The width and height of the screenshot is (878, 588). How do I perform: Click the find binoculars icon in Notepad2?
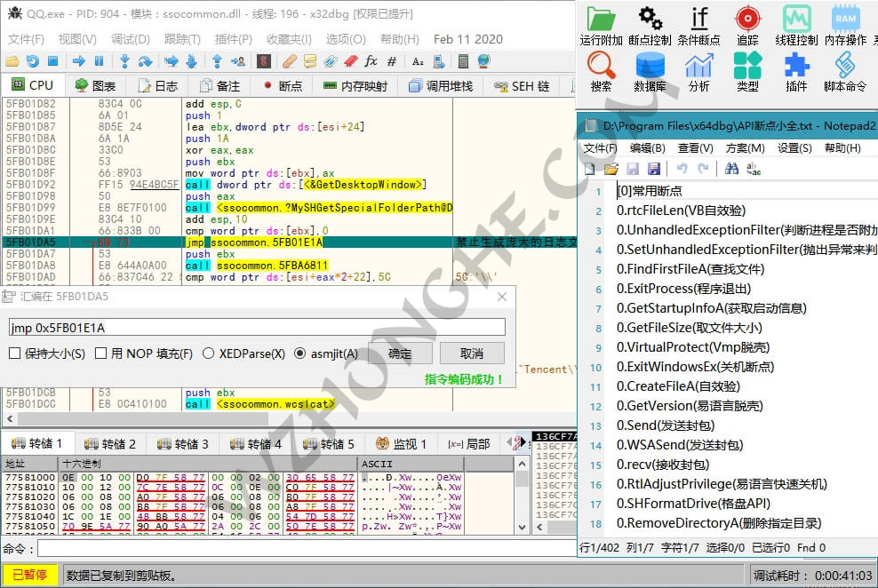click(x=731, y=169)
